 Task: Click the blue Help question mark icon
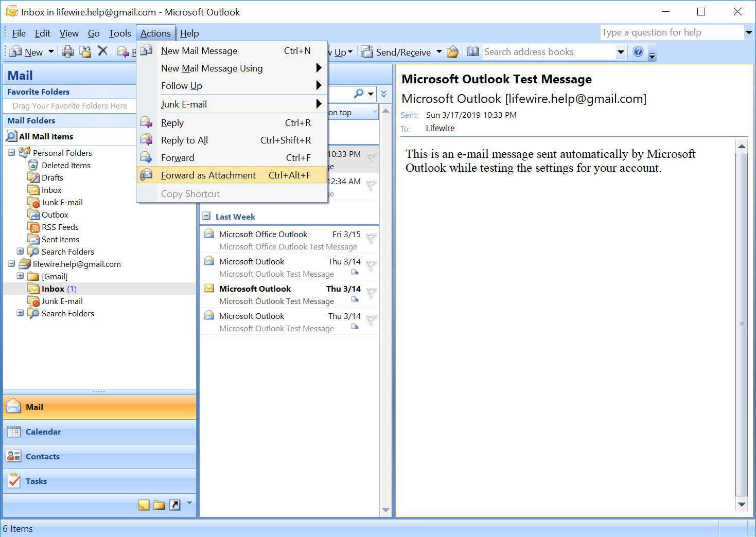638,51
